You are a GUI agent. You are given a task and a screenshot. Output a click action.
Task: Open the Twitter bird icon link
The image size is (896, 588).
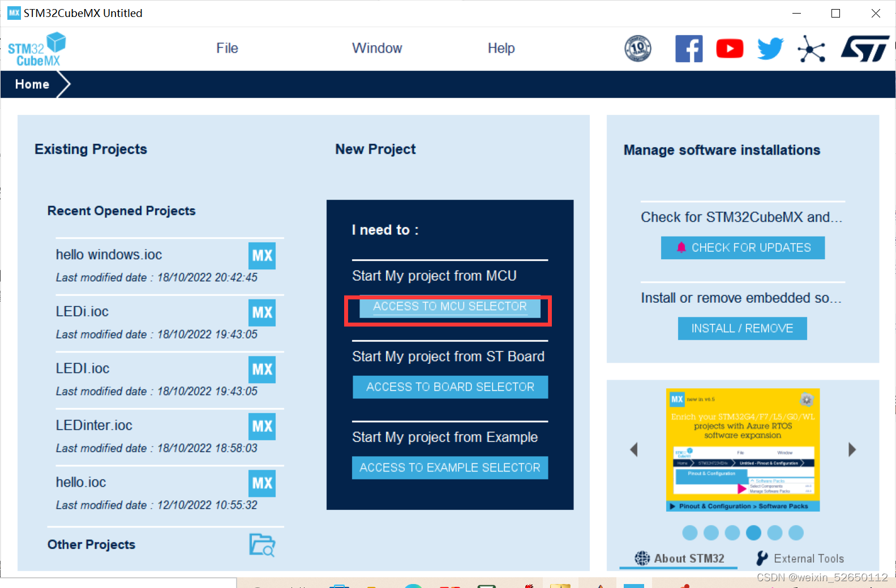pos(770,49)
